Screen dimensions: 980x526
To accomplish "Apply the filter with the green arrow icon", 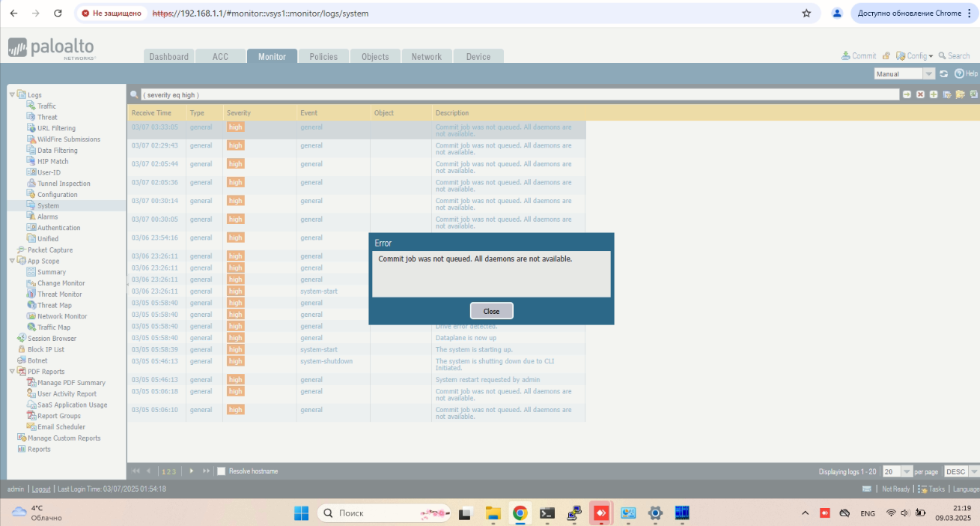I will [x=907, y=94].
